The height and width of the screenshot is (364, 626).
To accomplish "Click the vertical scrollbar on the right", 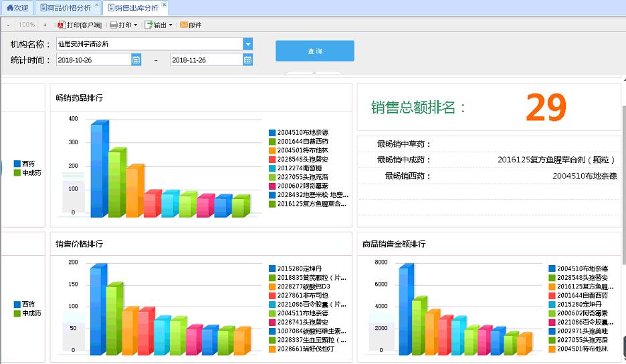I will (623, 184).
